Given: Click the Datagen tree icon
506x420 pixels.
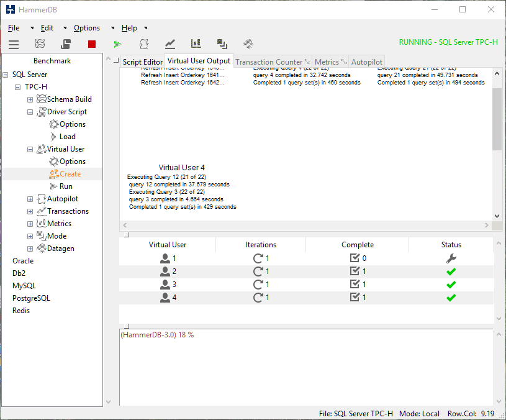Looking at the screenshot, I should click(42, 249).
